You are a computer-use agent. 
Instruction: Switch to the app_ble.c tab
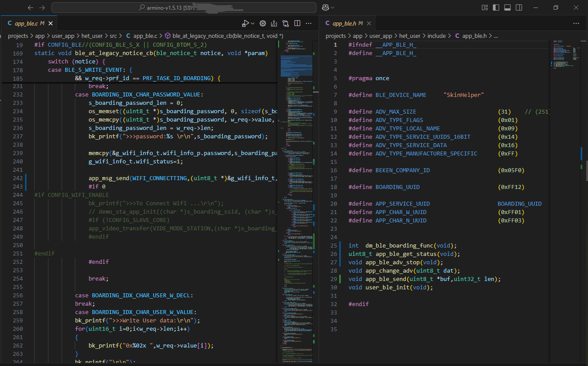coord(29,23)
